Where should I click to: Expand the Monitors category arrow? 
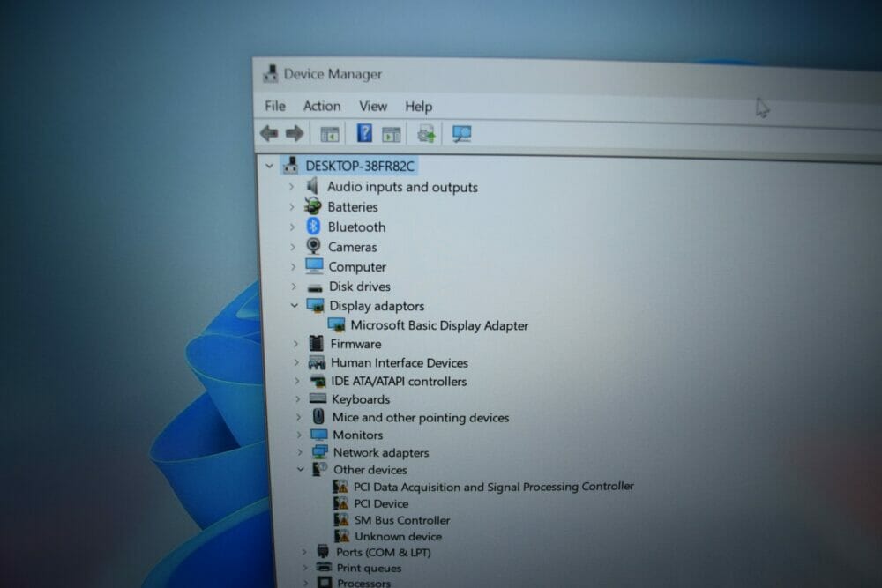tap(299, 435)
